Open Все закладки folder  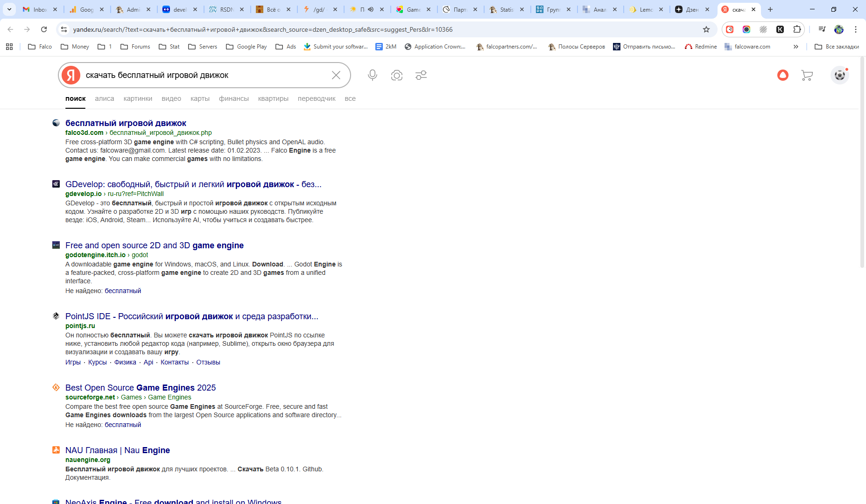coord(837,47)
